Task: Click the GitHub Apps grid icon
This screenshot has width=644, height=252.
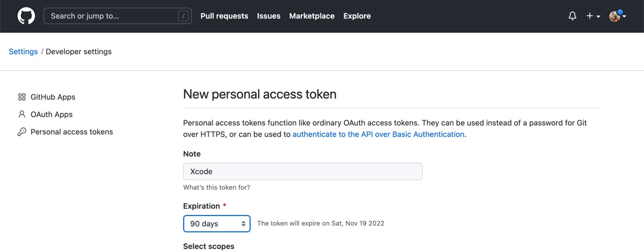Action: (22, 97)
